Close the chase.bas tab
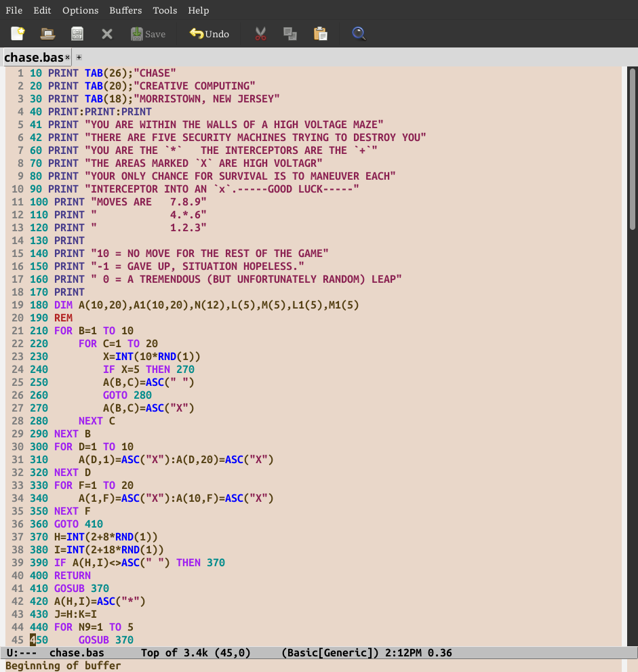638x672 pixels. 67,57
